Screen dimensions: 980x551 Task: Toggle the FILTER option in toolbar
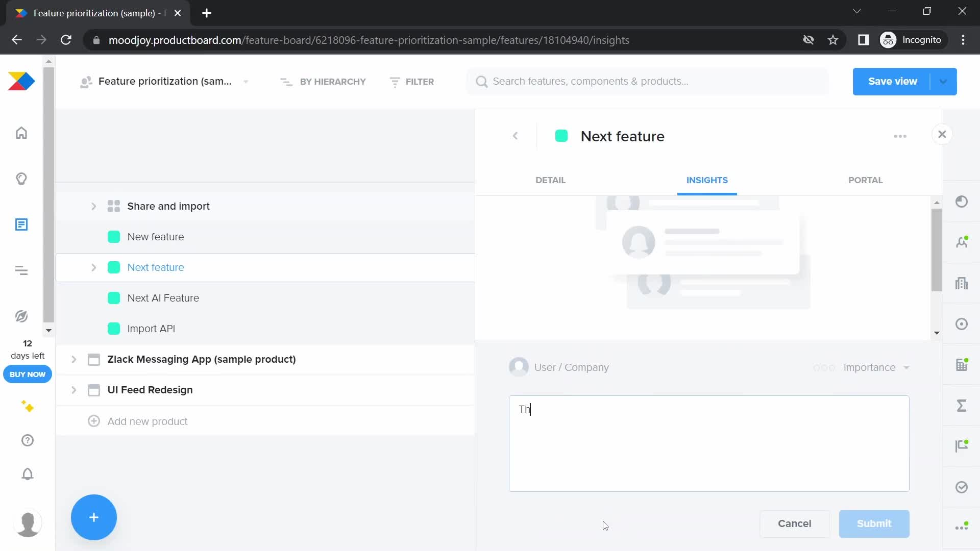[x=412, y=82]
